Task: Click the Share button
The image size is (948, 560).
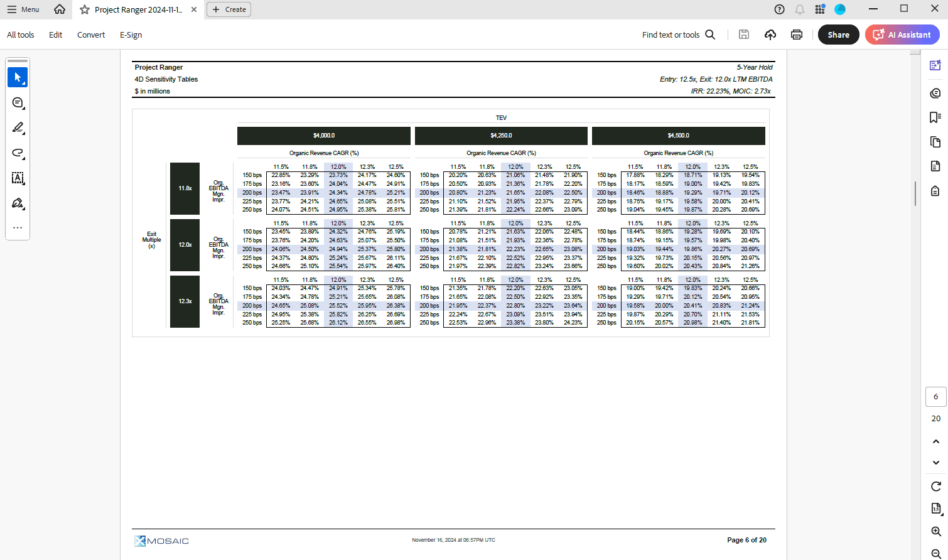Action: click(838, 35)
